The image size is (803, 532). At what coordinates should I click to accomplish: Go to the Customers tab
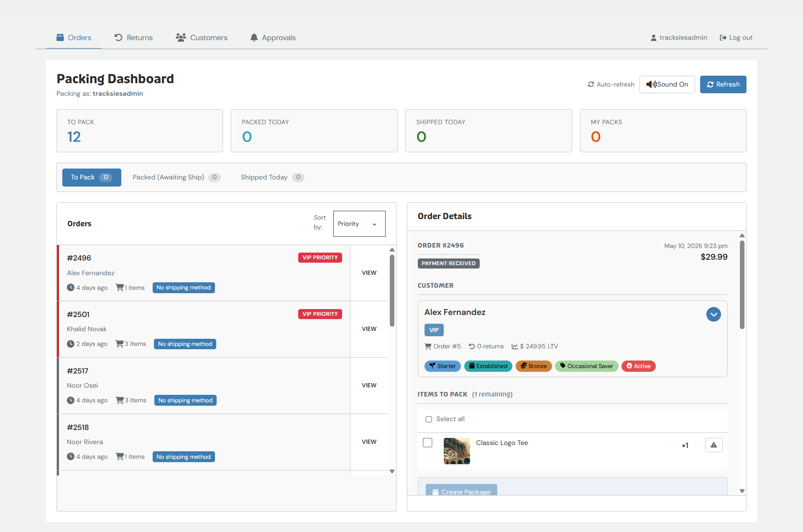201,38
